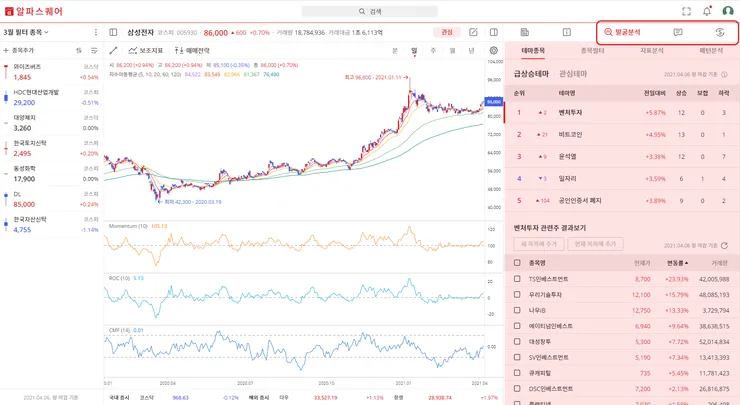The width and height of the screenshot is (740, 405).
Task: Check the box for SV인베스트먼트
Action: tap(517, 357)
